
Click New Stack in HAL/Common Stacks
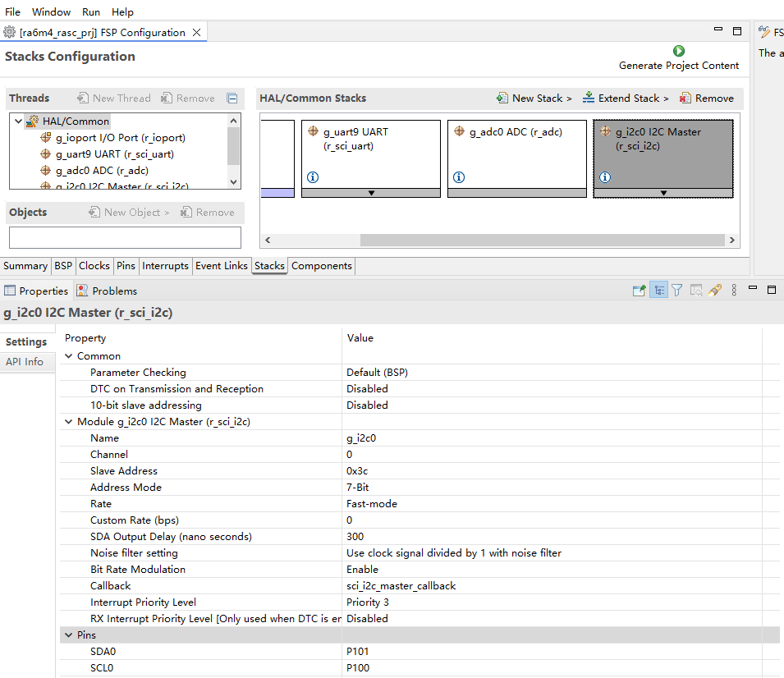(x=534, y=98)
